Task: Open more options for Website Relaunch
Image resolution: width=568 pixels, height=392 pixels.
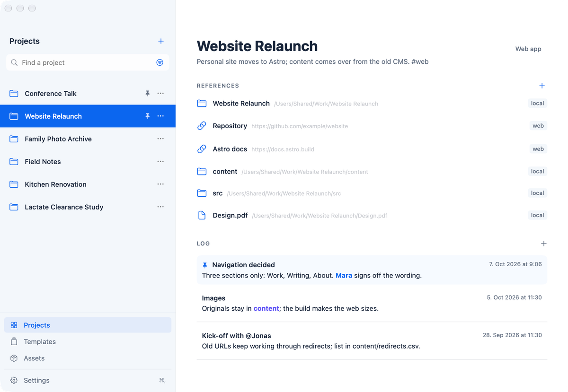Action: (x=160, y=116)
